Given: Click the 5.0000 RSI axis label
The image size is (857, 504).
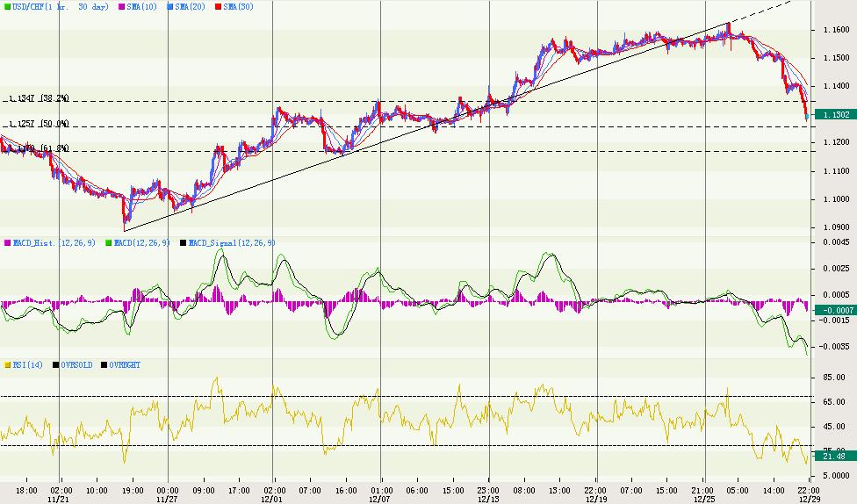Looking at the screenshot, I should click(836, 476).
